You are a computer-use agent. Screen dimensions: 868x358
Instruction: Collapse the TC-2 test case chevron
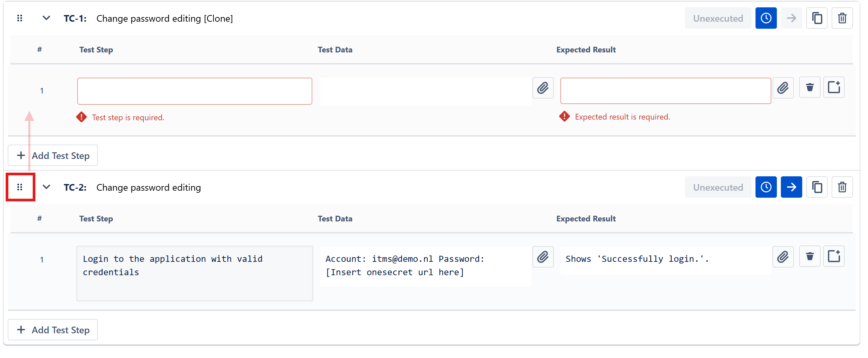pos(46,187)
